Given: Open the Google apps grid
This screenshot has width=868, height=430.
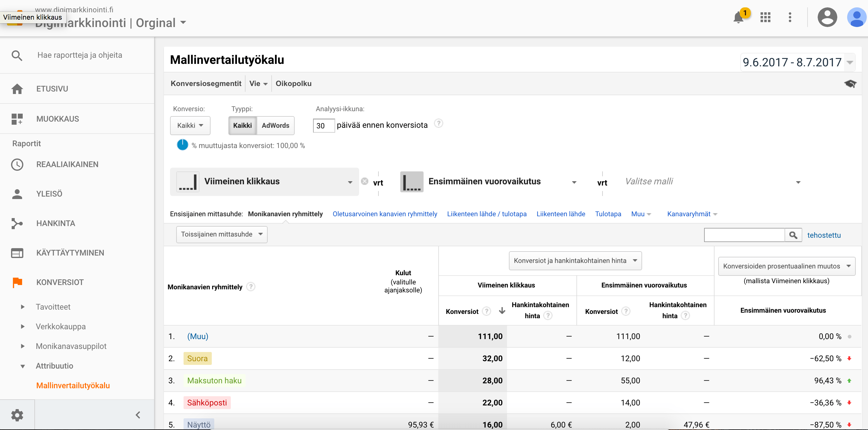Looking at the screenshot, I should 765,17.
